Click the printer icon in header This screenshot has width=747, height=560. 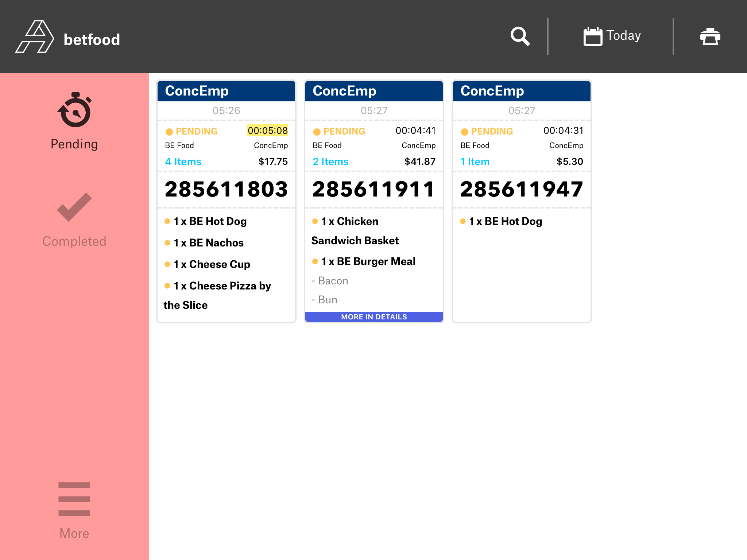710,36
